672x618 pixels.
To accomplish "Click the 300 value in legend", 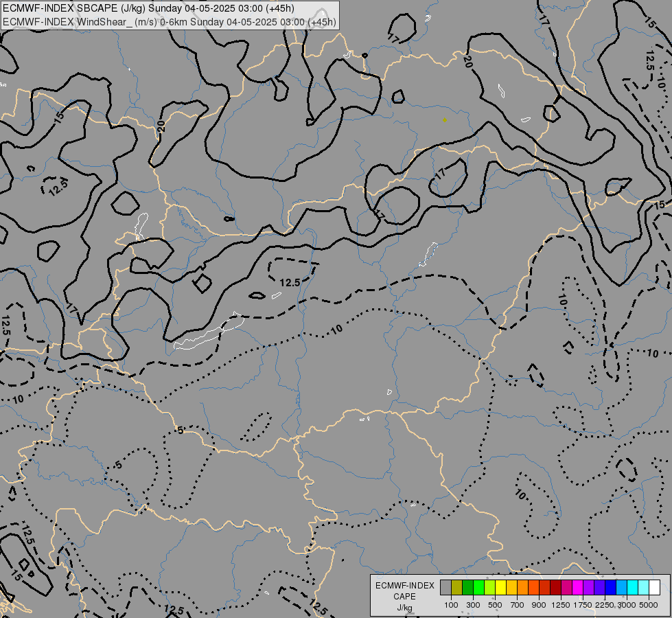I will tap(473, 605).
